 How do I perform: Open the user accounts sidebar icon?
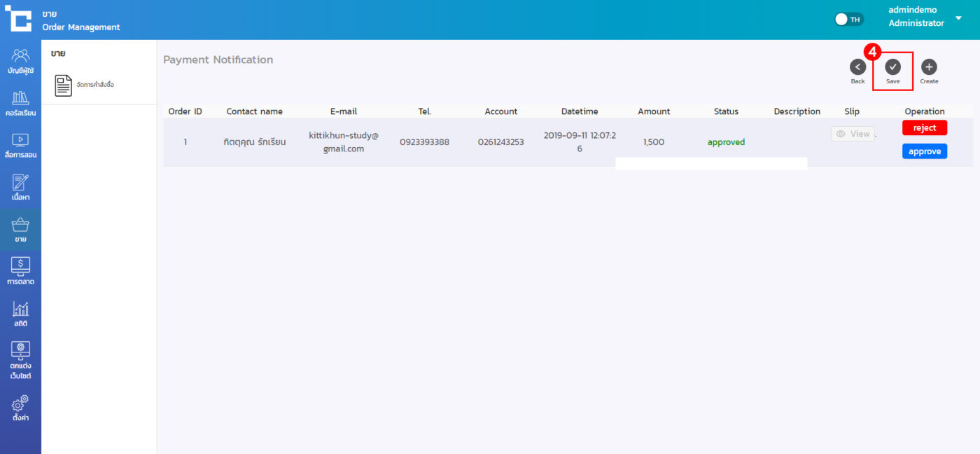click(20, 56)
